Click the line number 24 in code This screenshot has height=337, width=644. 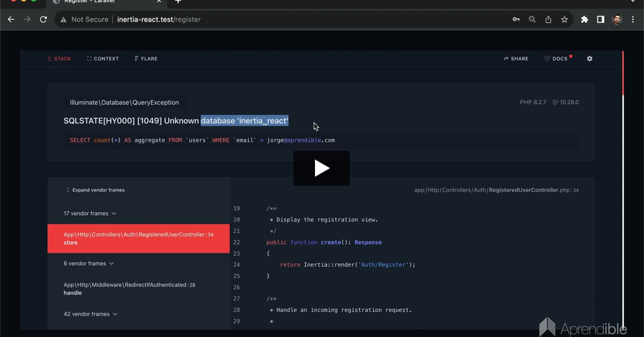click(x=237, y=265)
